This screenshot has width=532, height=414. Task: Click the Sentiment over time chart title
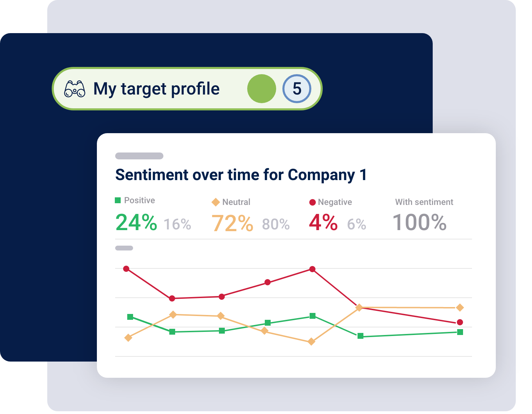[x=241, y=175]
